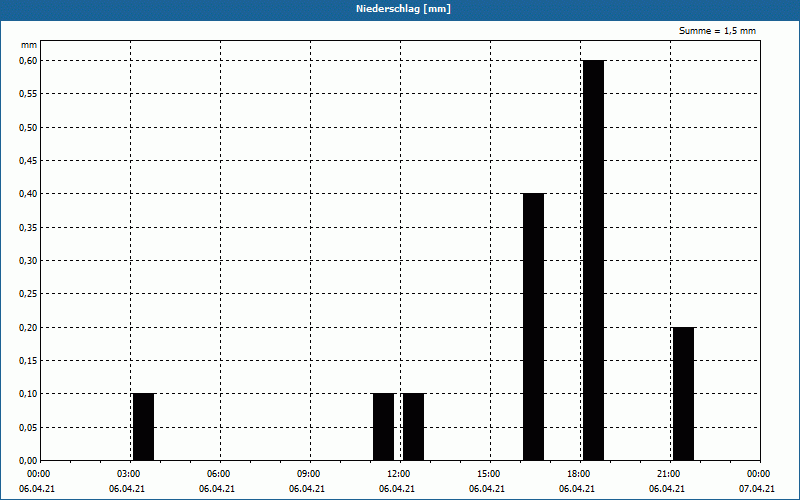Select the bar just after 12:00

pyautogui.click(x=414, y=427)
